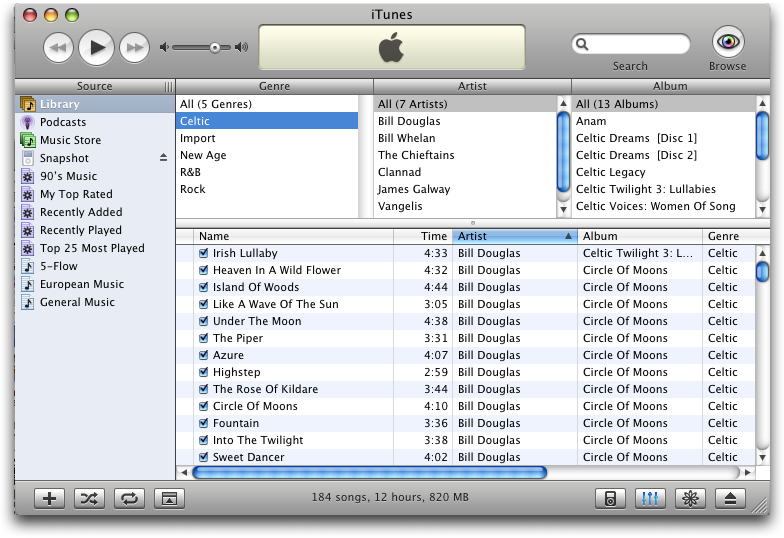Click the search magnifier icon
Image resolution: width=784 pixels, height=538 pixels.
point(582,44)
